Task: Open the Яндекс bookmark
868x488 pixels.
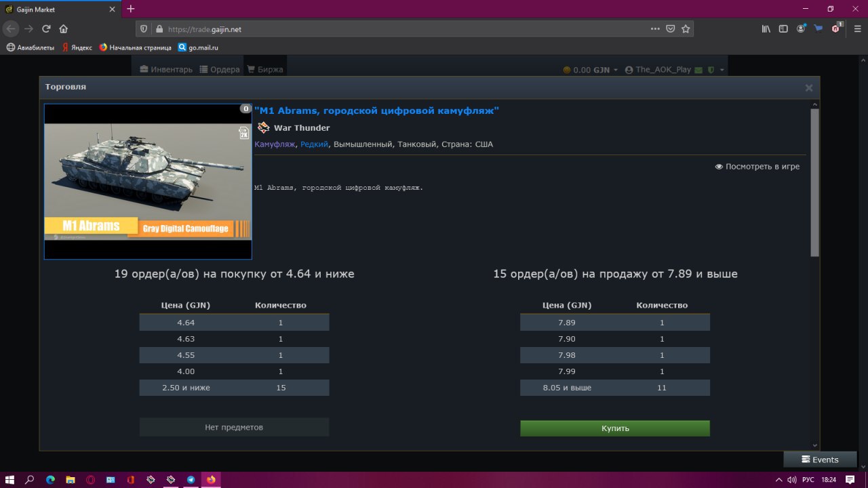Action: tap(77, 47)
